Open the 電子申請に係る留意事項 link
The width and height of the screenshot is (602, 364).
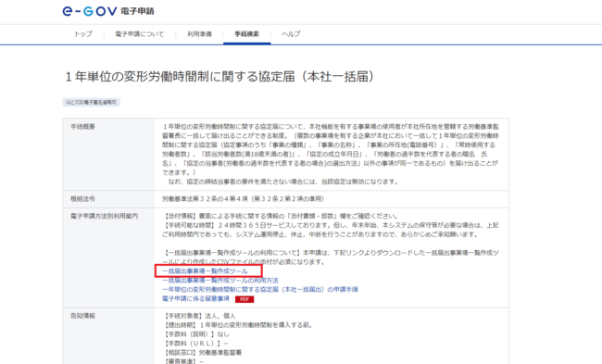click(195, 299)
